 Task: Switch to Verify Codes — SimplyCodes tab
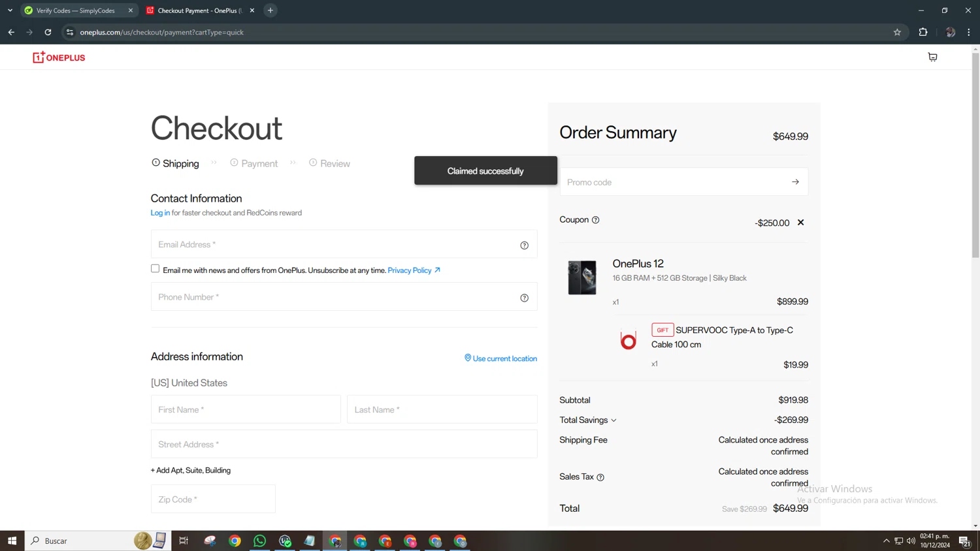click(75, 10)
